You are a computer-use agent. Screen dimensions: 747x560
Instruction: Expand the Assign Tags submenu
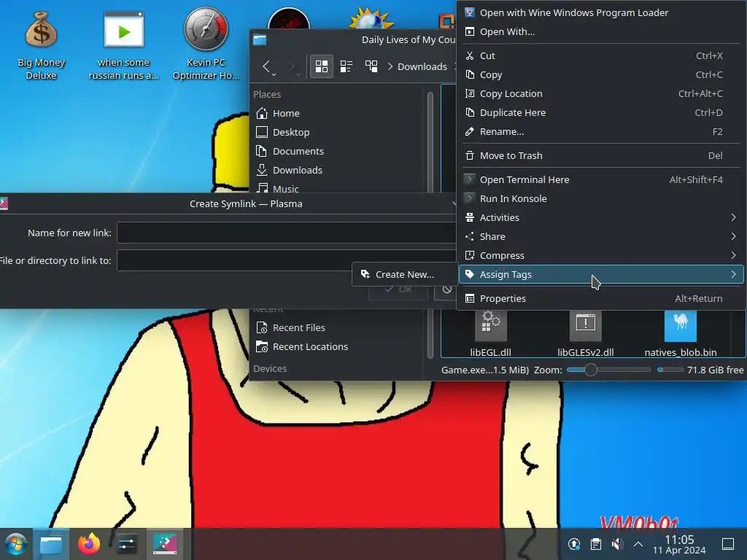[601, 274]
